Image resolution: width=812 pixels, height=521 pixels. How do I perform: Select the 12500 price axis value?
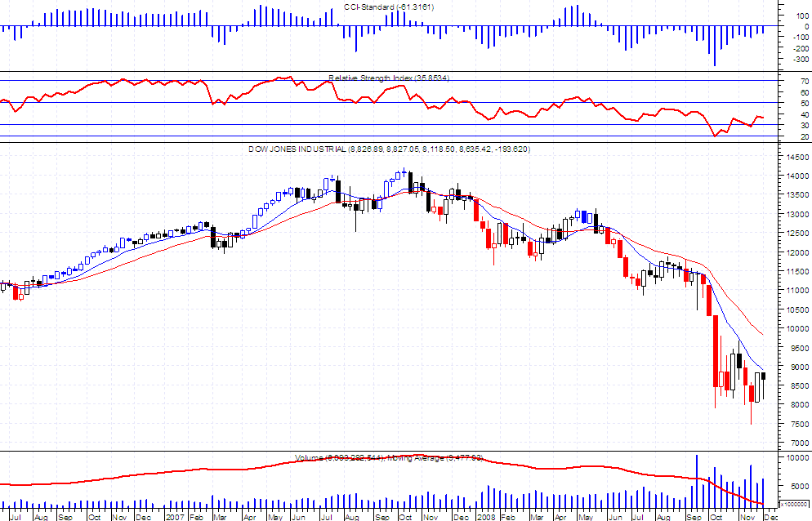799,234
